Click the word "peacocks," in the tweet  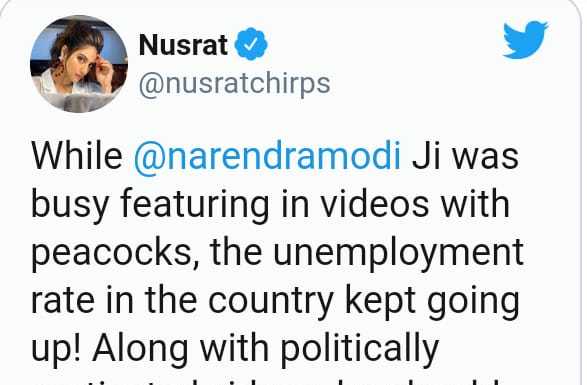pyautogui.click(x=112, y=254)
